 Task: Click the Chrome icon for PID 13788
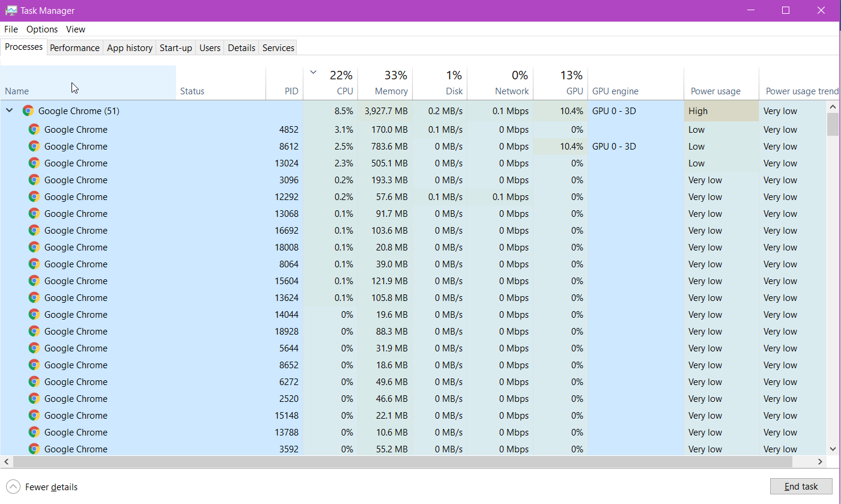coord(34,432)
